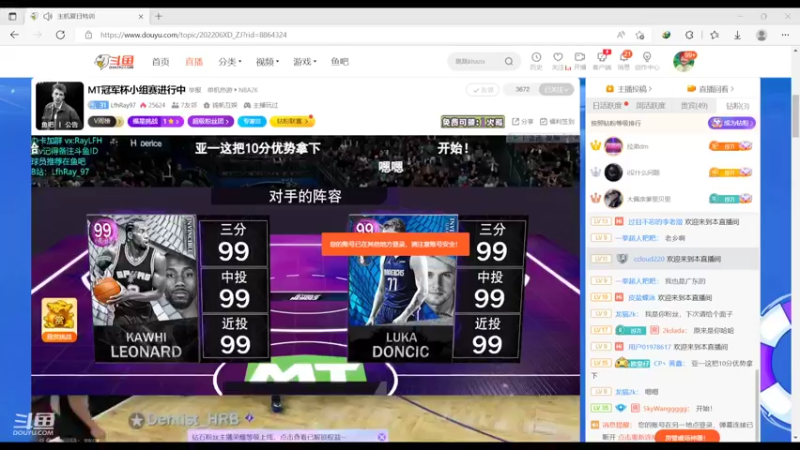
Task: Click the gold treasure gift icon on video
Action: click(59, 320)
